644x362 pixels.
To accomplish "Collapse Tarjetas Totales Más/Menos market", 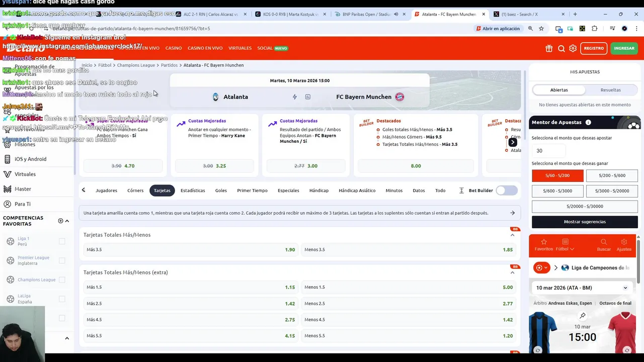I will coord(513,235).
